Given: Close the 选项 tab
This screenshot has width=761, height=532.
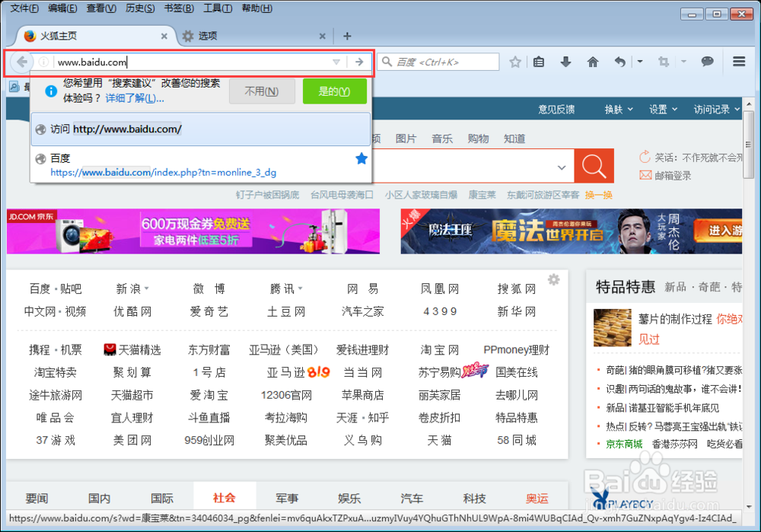Looking at the screenshot, I should pyautogui.click(x=322, y=36).
